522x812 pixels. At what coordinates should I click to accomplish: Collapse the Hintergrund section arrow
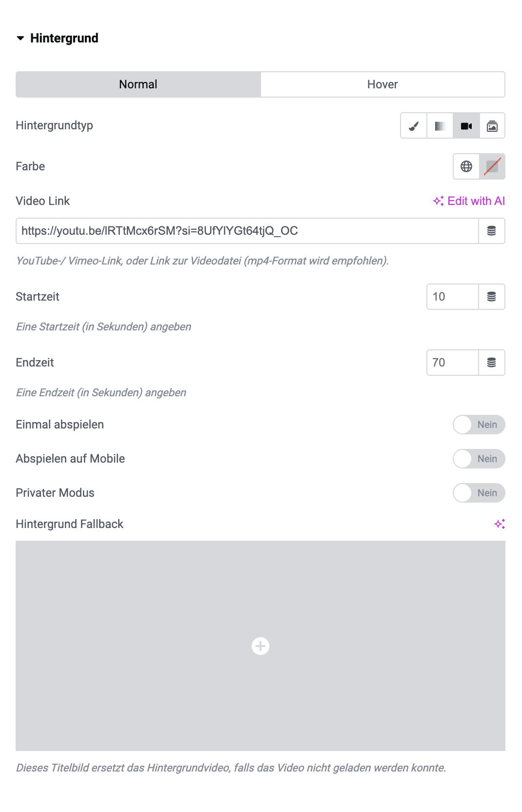[20, 38]
